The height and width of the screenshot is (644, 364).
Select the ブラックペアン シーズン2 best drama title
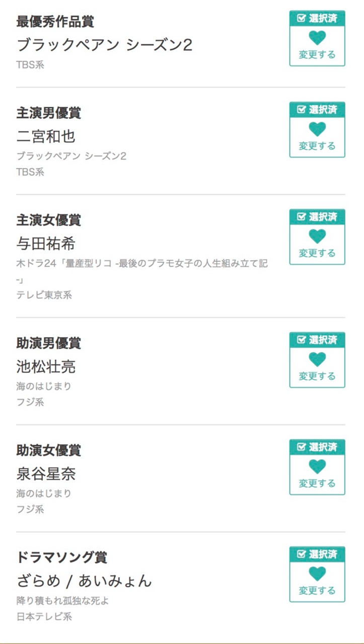[105, 45]
